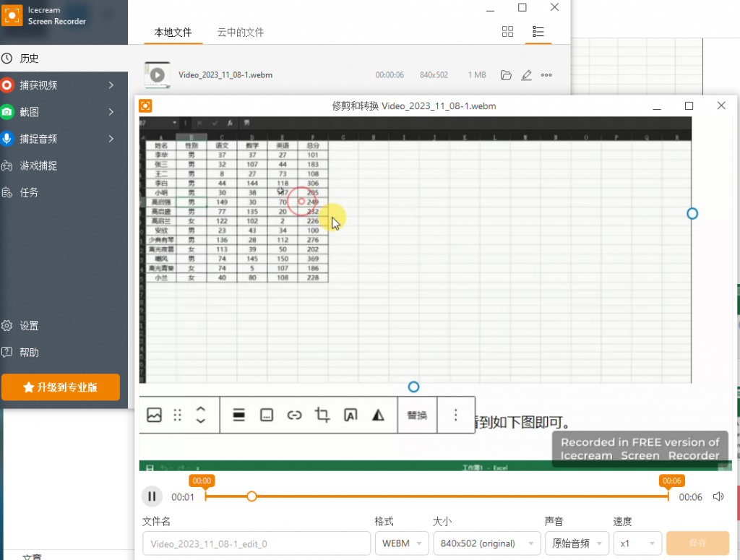Open the folder location of the recorded video

click(506, 74)
